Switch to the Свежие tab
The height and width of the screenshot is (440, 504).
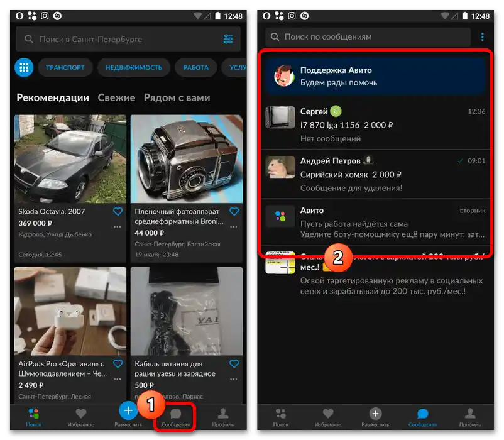[x=116, y=97]
